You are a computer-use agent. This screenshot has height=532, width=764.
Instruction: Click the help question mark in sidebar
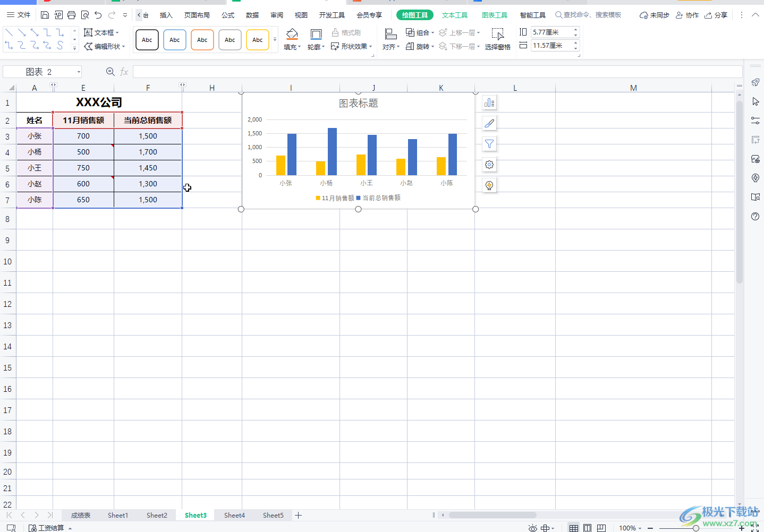[755, 216]
